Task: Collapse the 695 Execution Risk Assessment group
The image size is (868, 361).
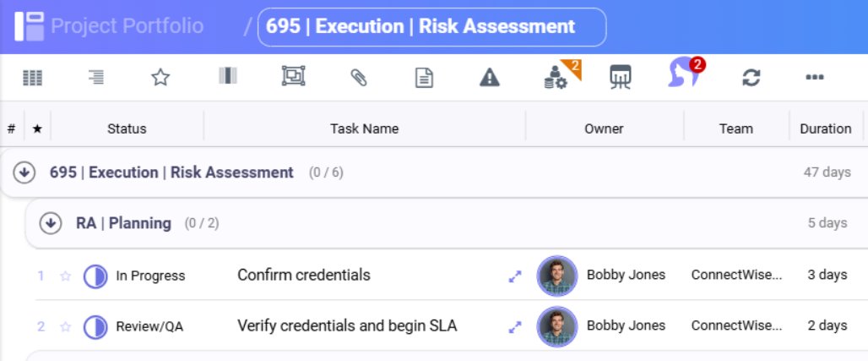Action: pyautogui.click(x=24, y=172)
